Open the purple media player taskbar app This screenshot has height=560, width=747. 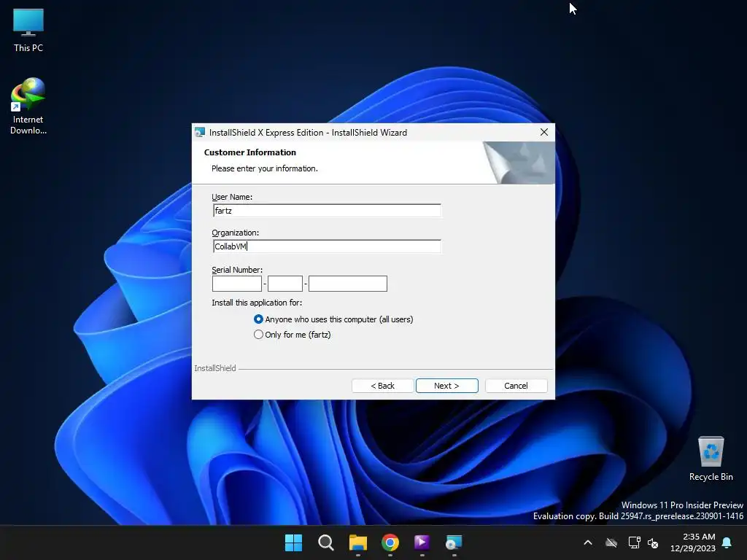(422, 542)
